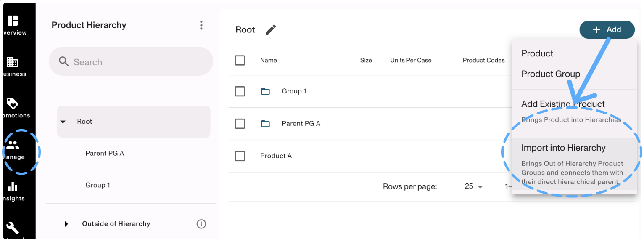The width and height of the screenshot is (644, 239).
Task: Collapse the Root tree node
Action: click(x=63, y=122)
